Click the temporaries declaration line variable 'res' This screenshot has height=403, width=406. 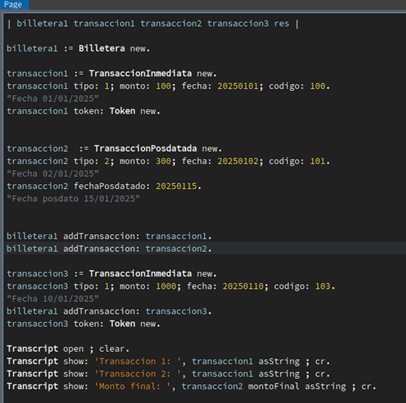(x=281, y=24)
